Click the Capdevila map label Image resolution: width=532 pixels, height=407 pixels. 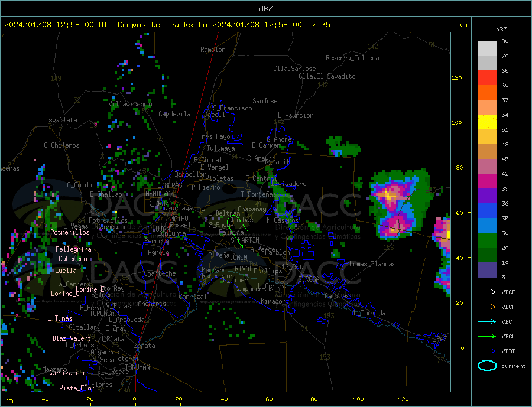[x=175, y=114]
